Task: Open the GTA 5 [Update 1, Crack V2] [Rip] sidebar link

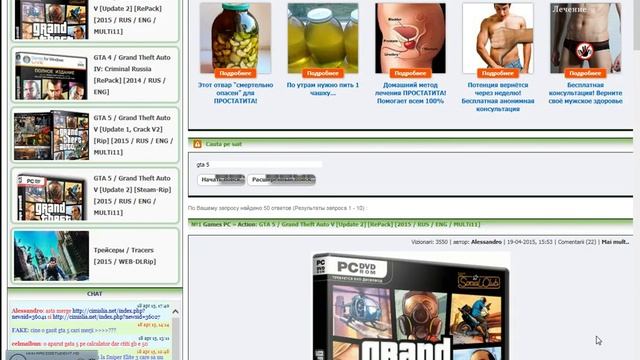Action: (x=133, y=135)
